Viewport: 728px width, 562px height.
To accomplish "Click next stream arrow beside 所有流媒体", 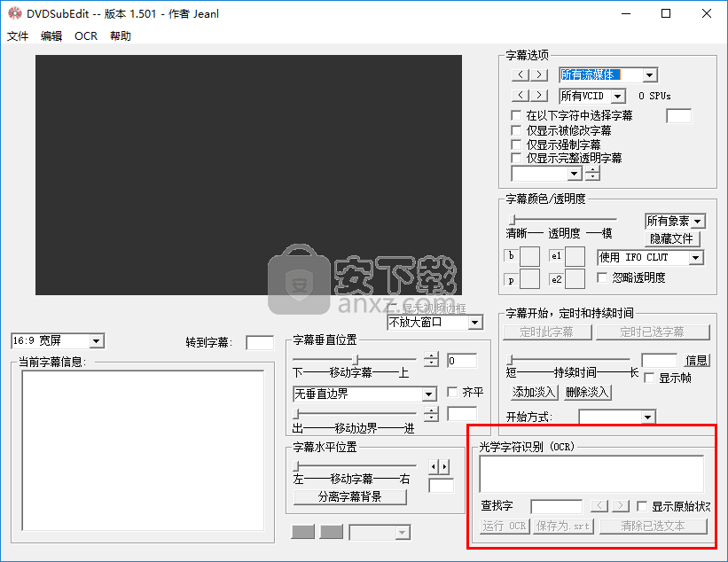I will click(x=538, y=74).
